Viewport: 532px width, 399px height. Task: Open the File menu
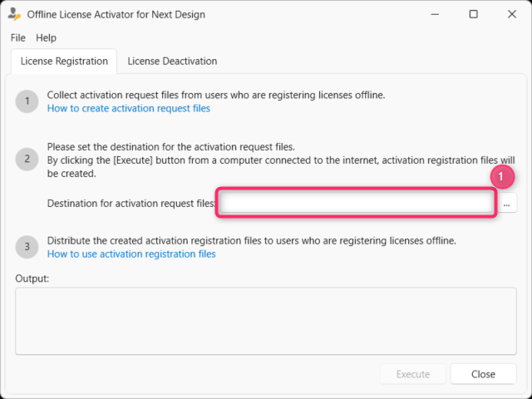(18, 37)
